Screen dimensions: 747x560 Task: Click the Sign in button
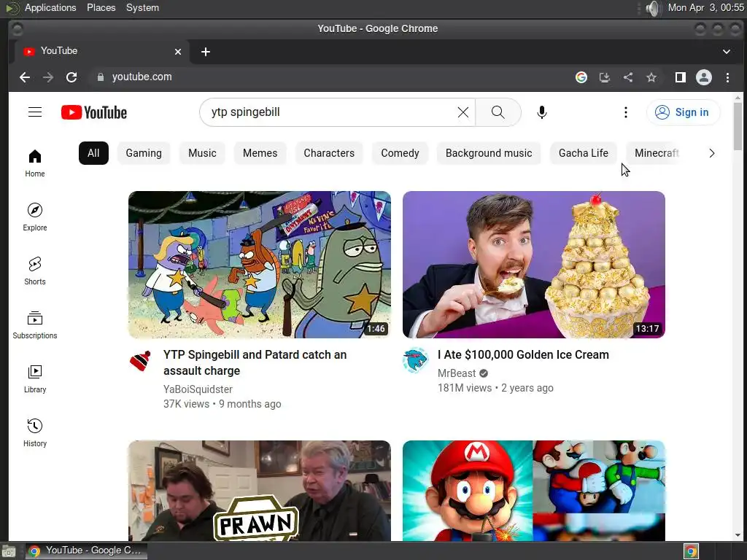683,112
